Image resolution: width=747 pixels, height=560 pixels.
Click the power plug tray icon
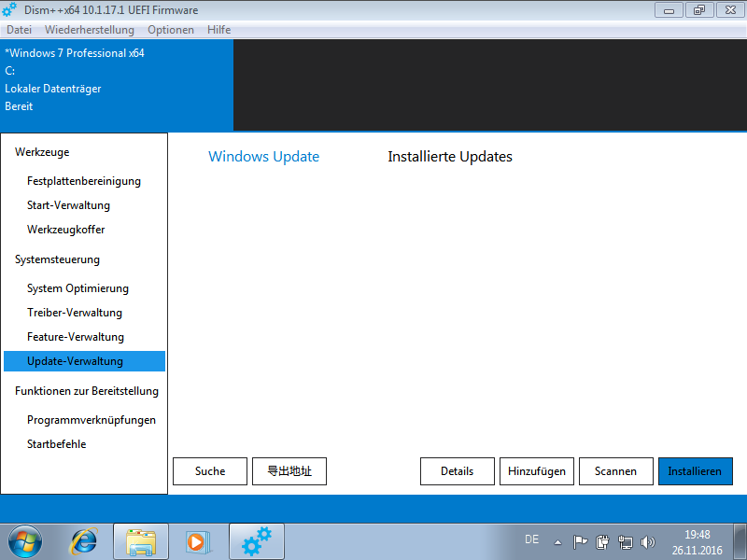coord(602,542)
